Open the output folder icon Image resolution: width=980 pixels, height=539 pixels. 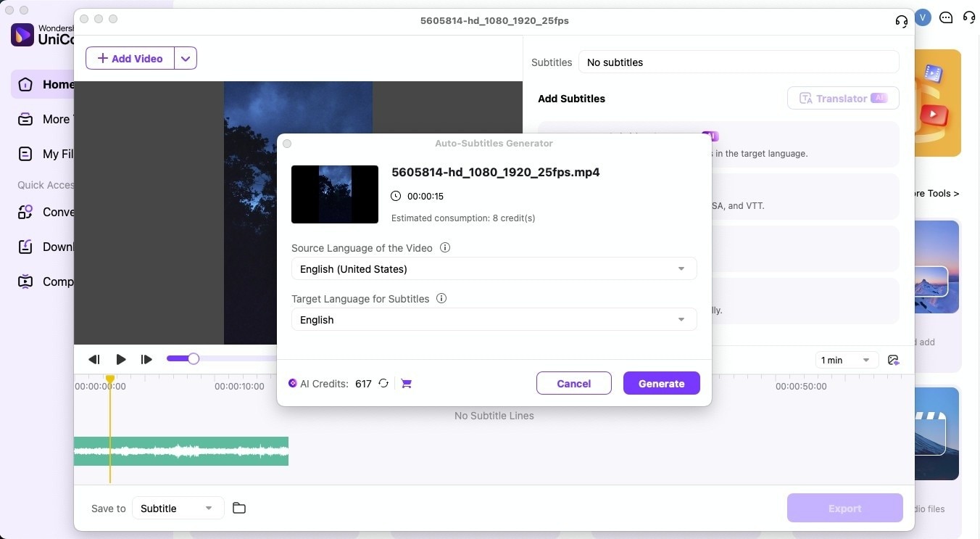click(239, 508)
